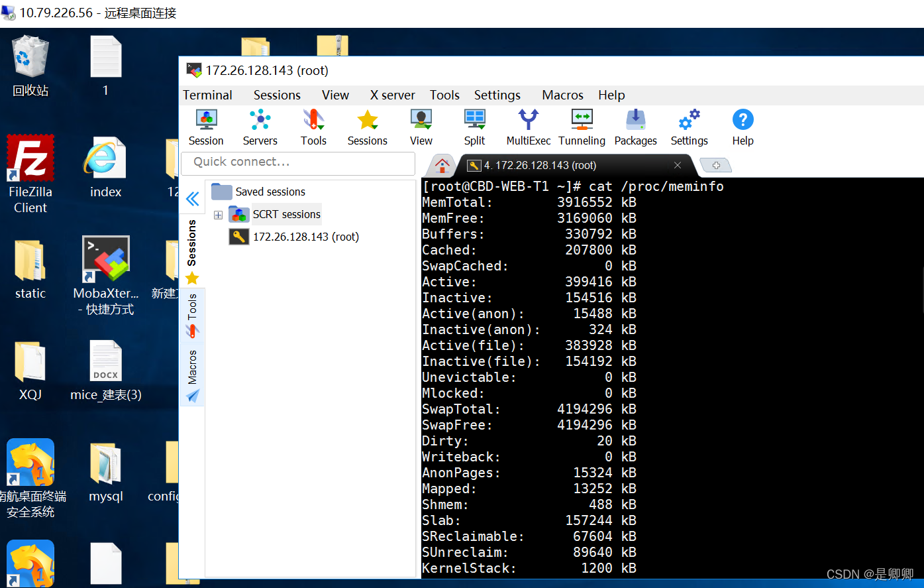Screen dimensions: 924x588
Task: Open the X server menu
Action: pos(392,95)
